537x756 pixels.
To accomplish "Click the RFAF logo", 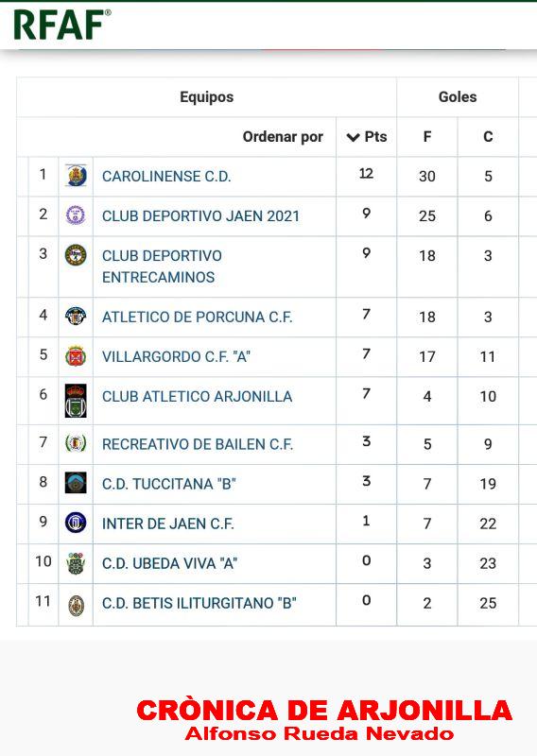I will (x=62, y=25).
